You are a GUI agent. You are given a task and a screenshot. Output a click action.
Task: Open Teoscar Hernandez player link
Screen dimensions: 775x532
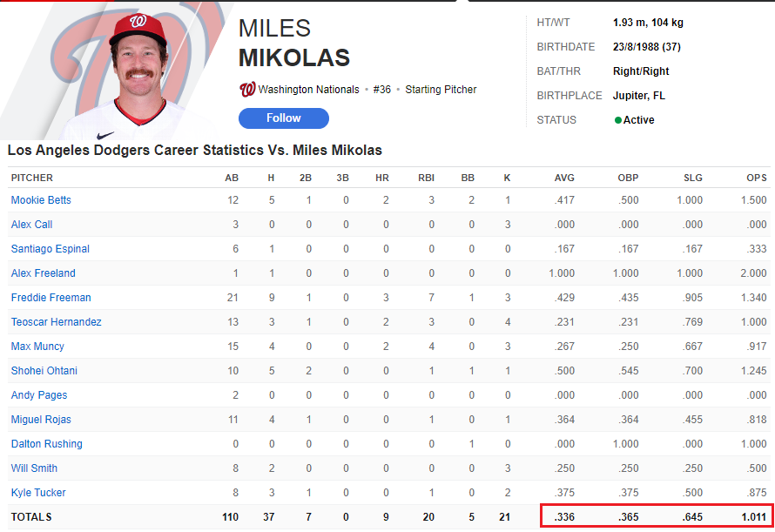click(x=56, y=322)
